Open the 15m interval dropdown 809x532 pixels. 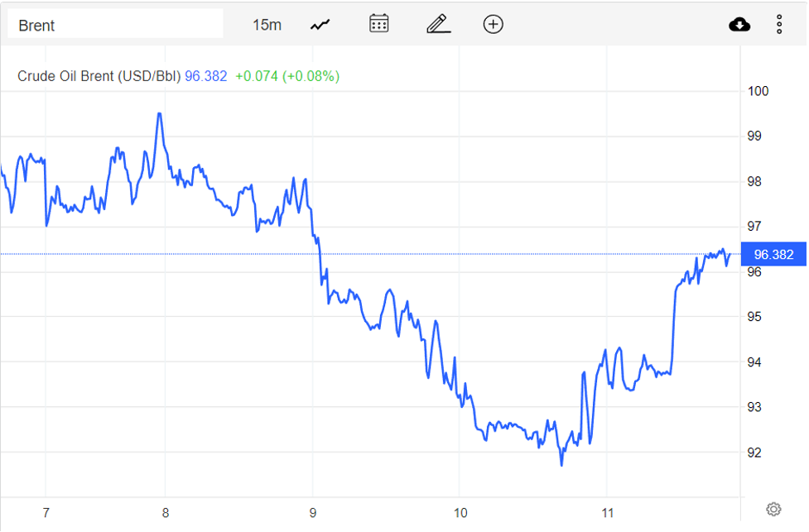(x=267, y=25)
